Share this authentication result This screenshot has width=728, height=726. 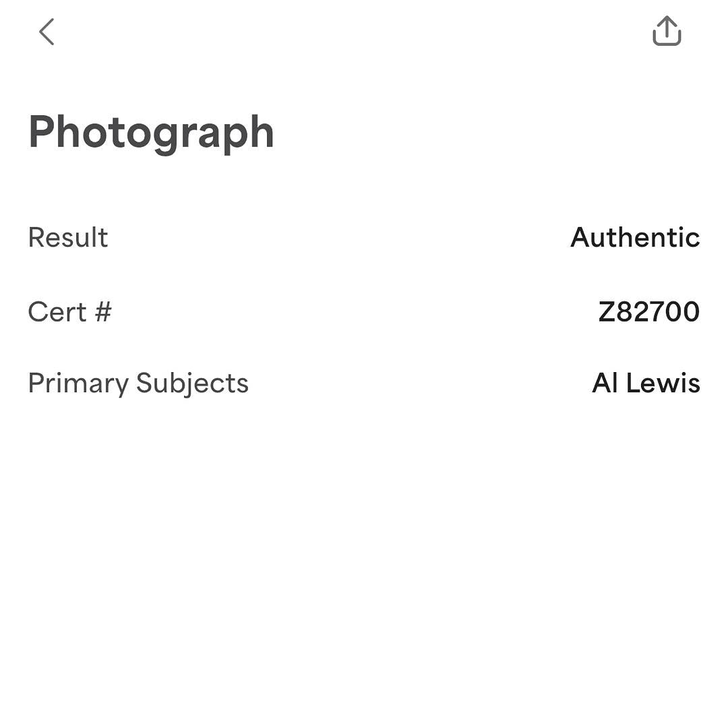coord(667,31)
